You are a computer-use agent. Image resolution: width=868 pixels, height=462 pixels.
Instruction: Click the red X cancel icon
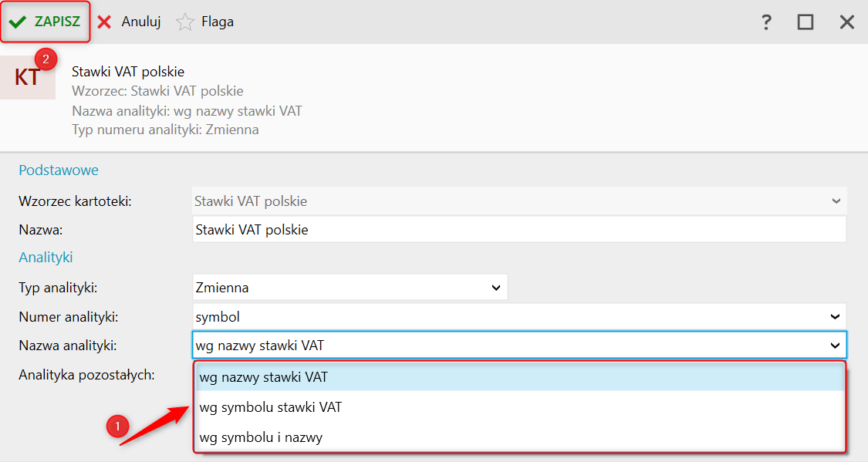(x=104, y=22)
